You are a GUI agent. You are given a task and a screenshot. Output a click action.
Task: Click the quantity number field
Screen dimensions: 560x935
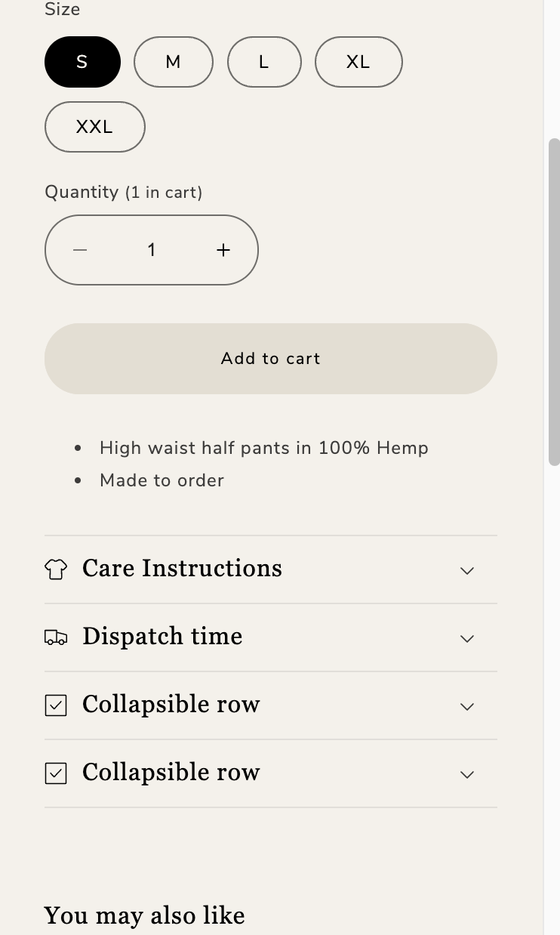[x=152, y=250]
